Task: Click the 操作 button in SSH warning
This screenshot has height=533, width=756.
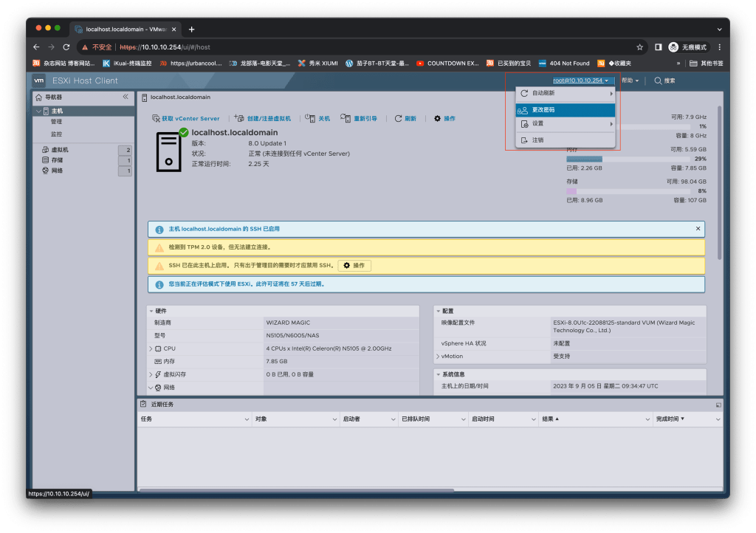Action: pyautogui.click(x=354, y=265)
